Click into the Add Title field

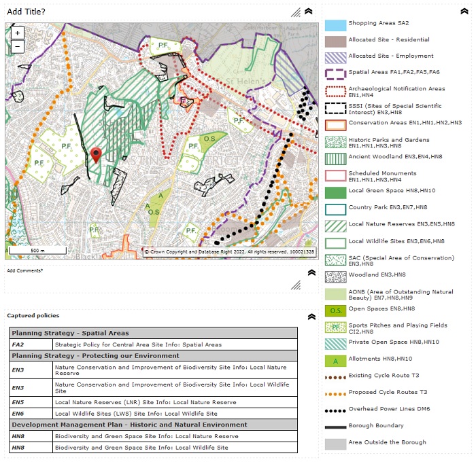(x=149, y=12)
